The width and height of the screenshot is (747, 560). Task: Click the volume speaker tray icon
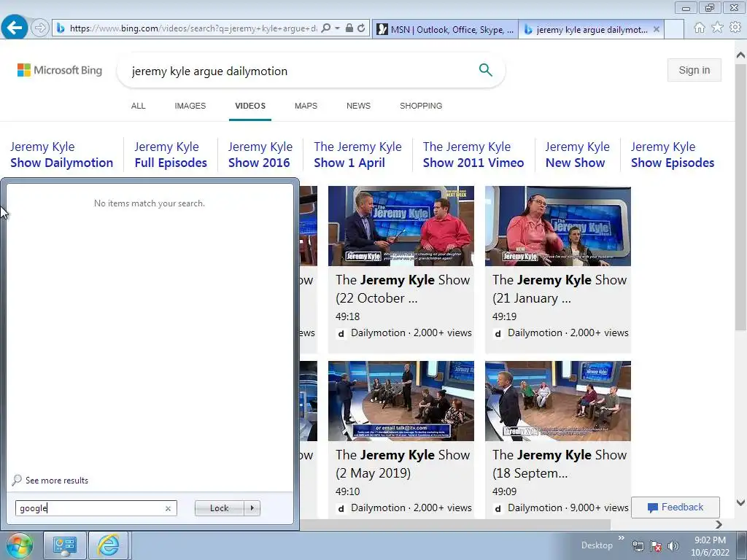(x=673, y=547)
